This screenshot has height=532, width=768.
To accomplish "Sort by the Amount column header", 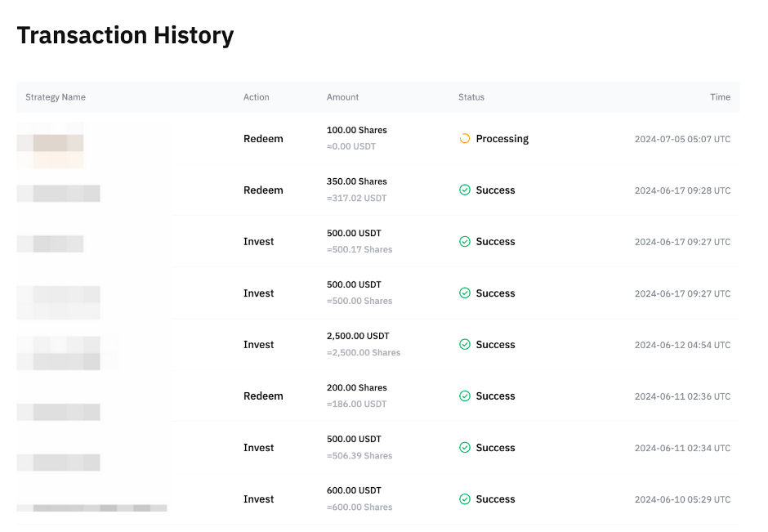I will pyautogui.click(x=342, y=97).
